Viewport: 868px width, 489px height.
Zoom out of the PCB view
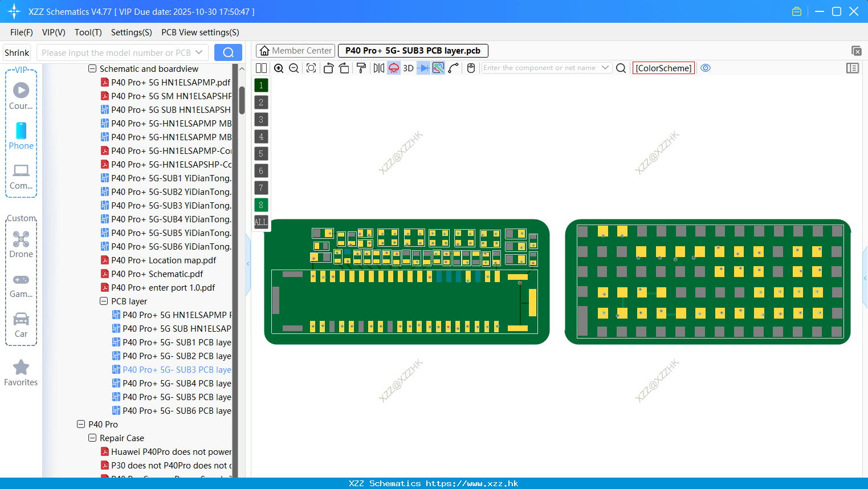[294, 68]
